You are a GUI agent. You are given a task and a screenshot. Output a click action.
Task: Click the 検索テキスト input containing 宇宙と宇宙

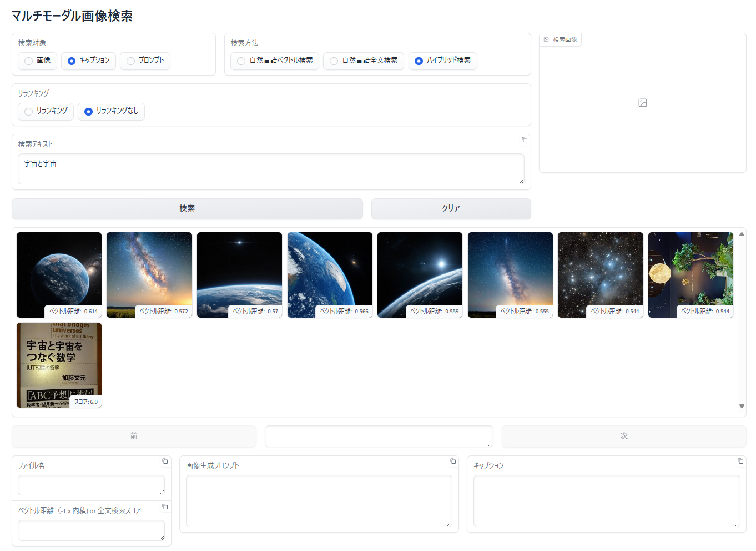[271, 169]
